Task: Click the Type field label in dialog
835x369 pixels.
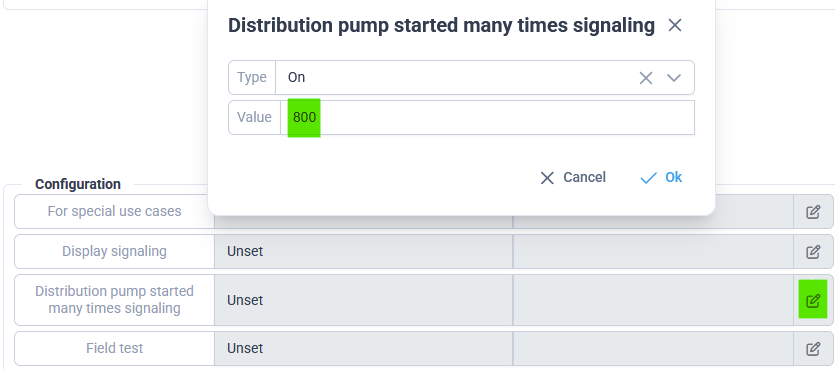Action: (x=252, y=78)
